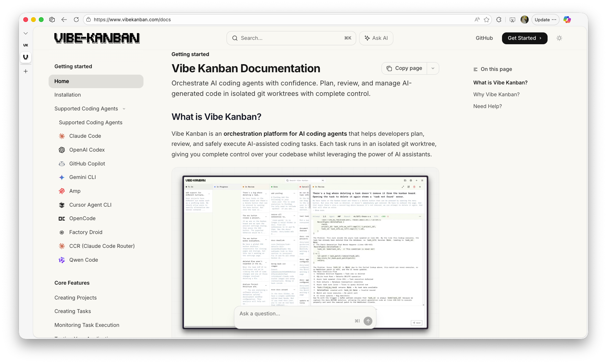Click the Claude Code starburst icon
Screen dimensions: 607x364
tap(62, 136)
